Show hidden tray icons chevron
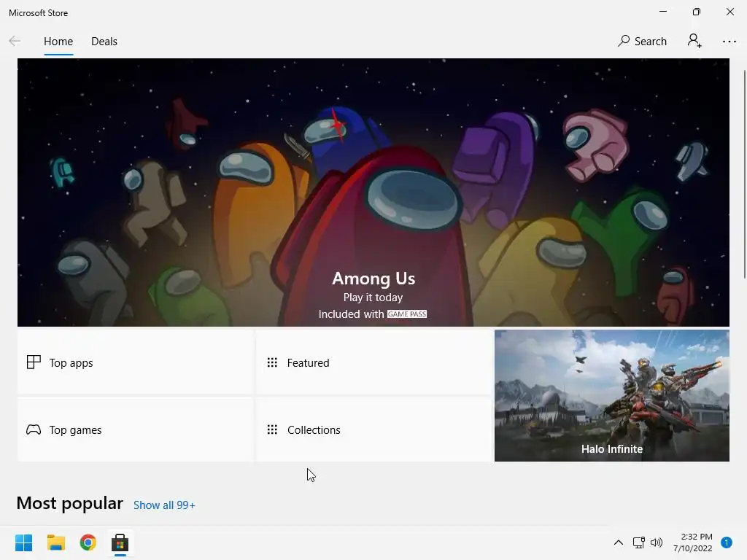Viewport: 747px width, 560px height. point(619,542)
